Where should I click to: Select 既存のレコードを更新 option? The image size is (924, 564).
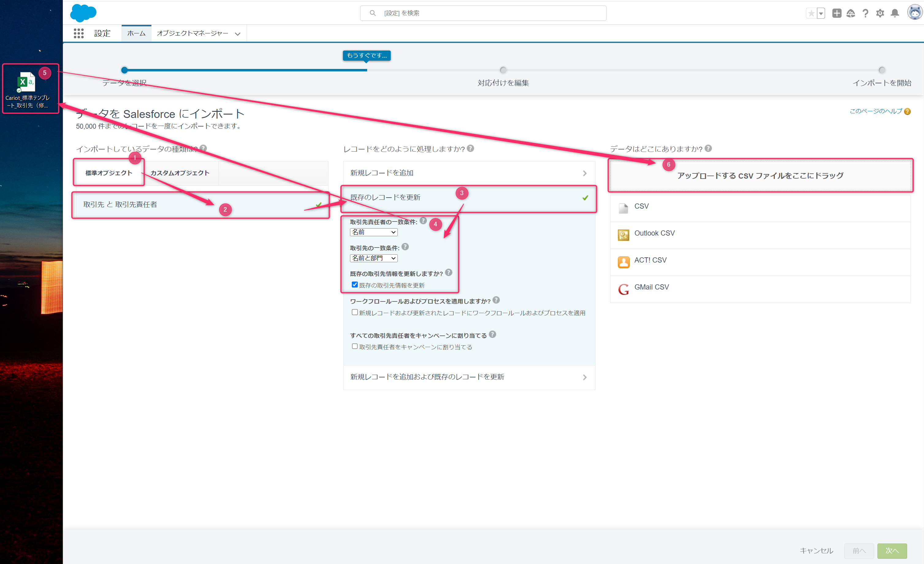(469, 198)
